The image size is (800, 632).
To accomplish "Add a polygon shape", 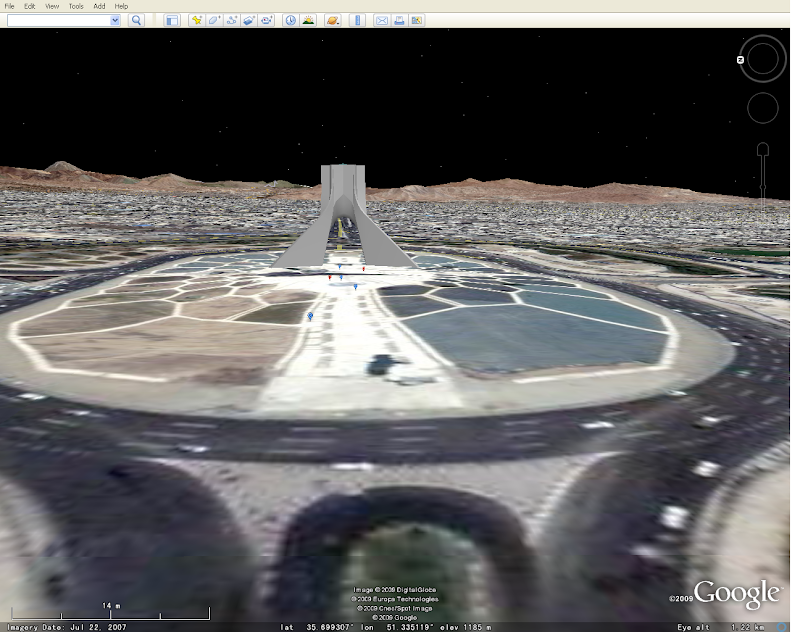I will click(x=214, y=20).
